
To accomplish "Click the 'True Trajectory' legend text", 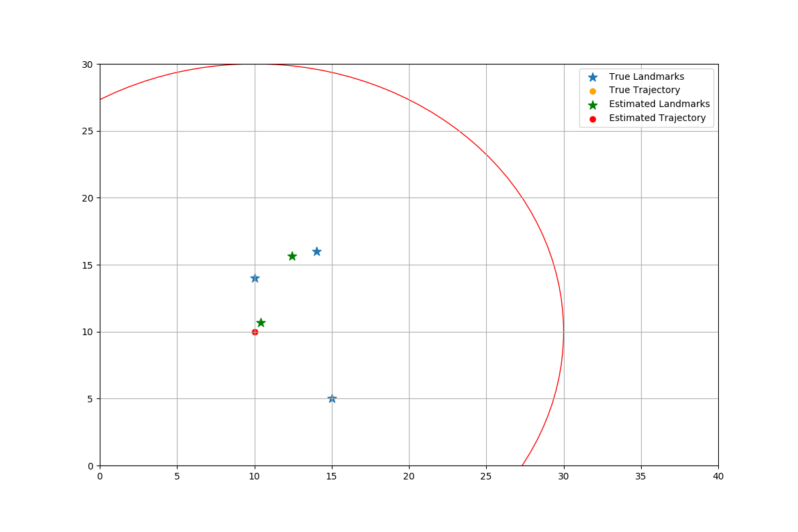I will click(644, 90).
